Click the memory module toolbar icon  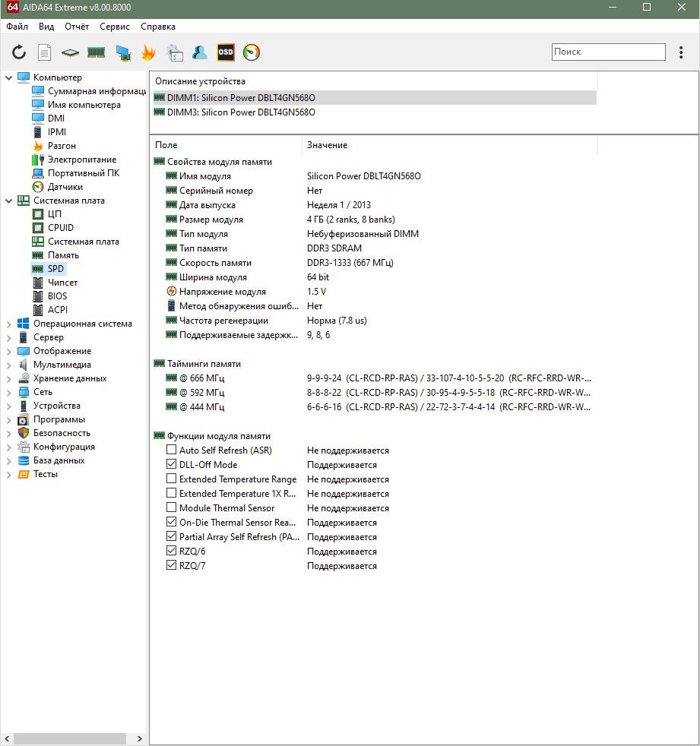click(96, 52)
